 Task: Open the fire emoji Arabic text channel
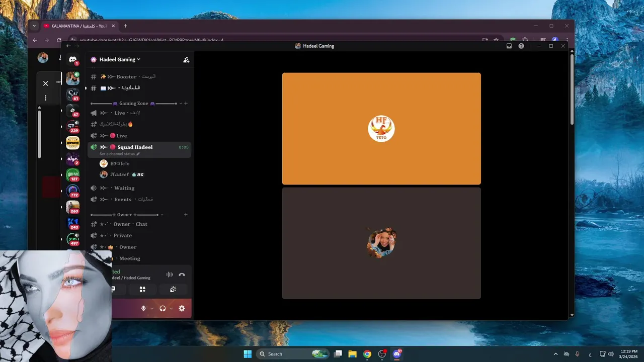(x=139, y=124)
